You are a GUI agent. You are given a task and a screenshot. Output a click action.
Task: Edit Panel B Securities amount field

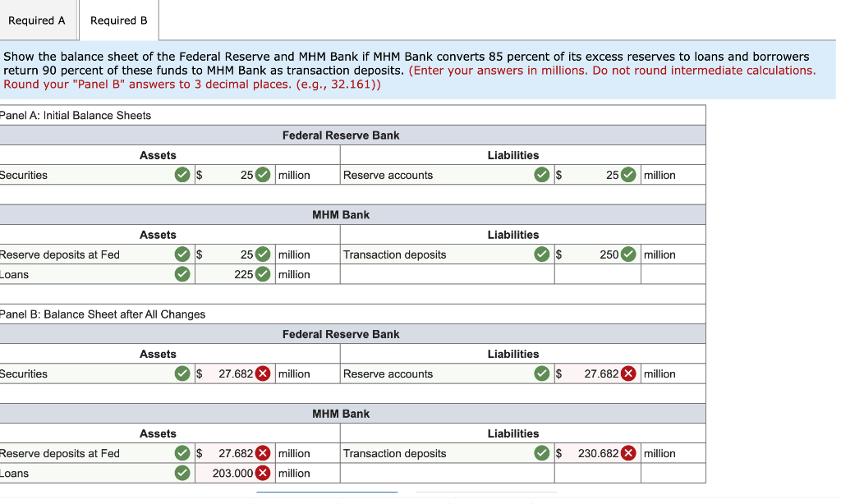coord(235,373)
